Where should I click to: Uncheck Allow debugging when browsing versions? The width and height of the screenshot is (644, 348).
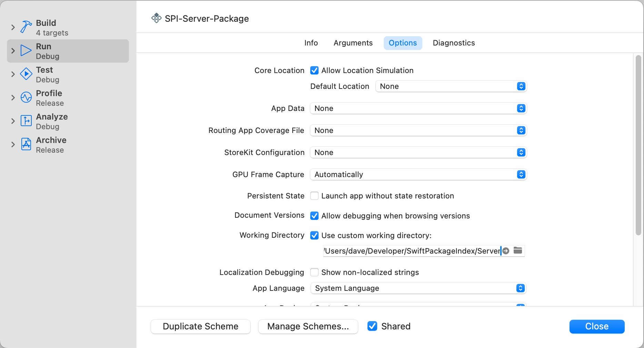314,216
